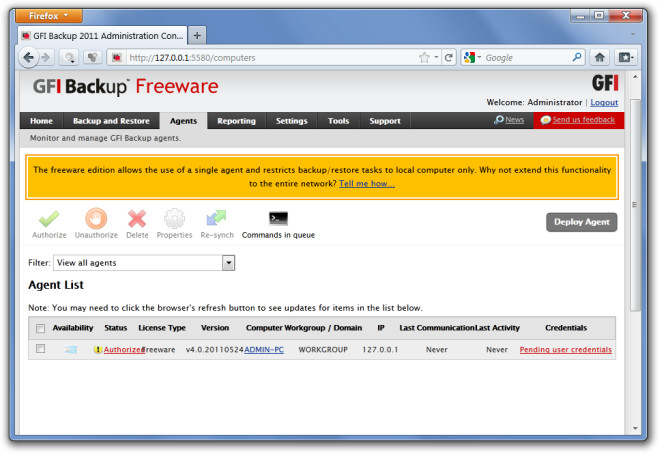Open the browser home page icon
The width and height of the screenshot is (660, 454).
599,58
